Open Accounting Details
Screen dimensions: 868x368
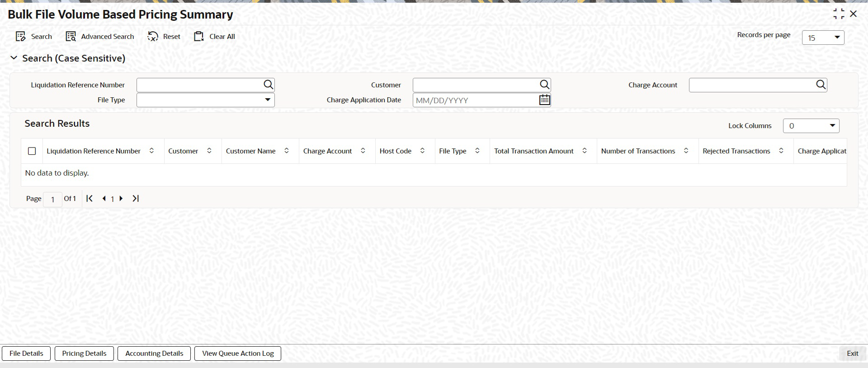point(154,354)
